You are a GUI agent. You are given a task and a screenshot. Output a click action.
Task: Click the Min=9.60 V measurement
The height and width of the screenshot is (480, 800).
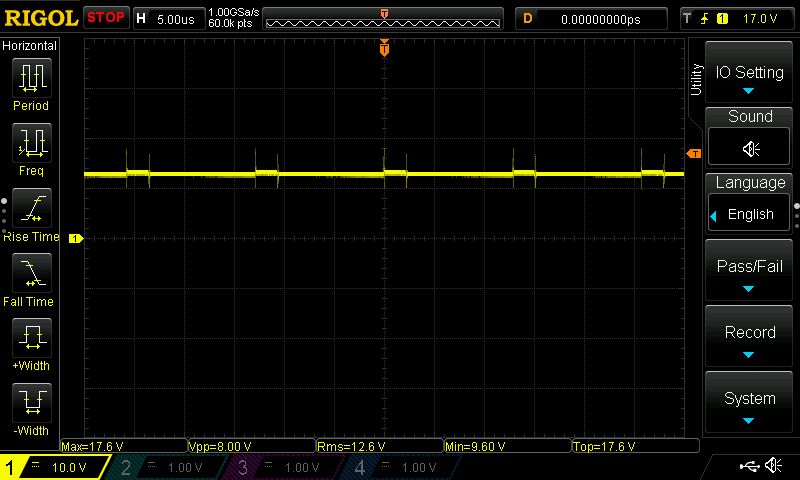point(475,446)
